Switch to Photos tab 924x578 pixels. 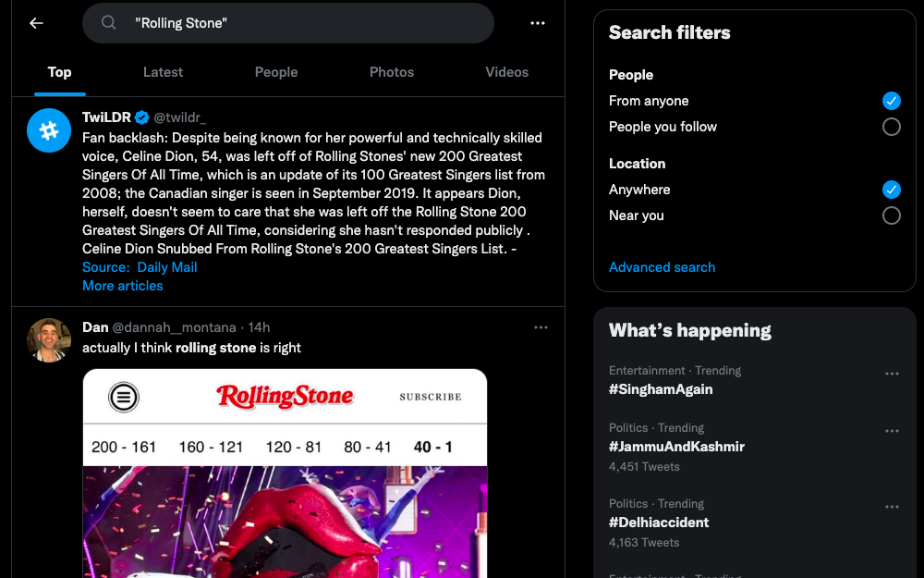(x=392, y=72)
